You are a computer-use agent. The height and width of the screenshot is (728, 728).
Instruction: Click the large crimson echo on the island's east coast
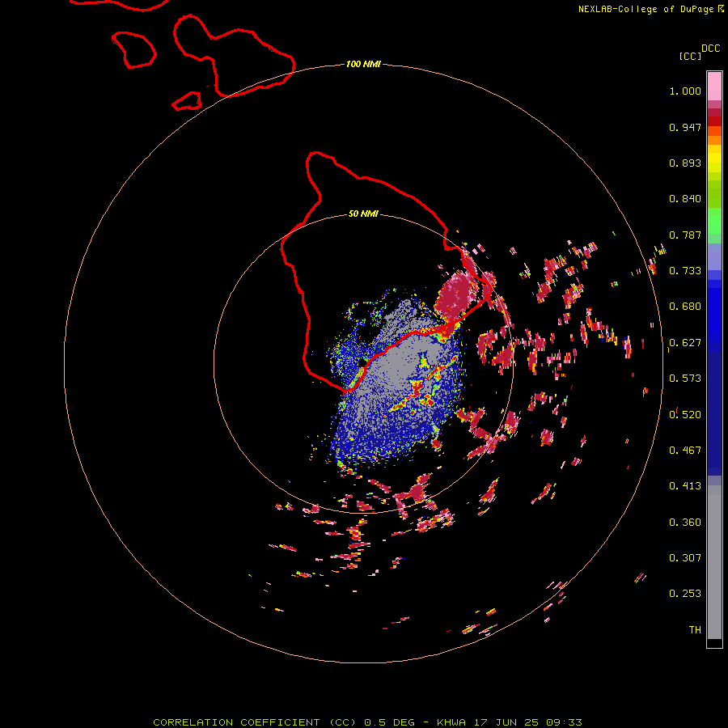pos(457,295)
